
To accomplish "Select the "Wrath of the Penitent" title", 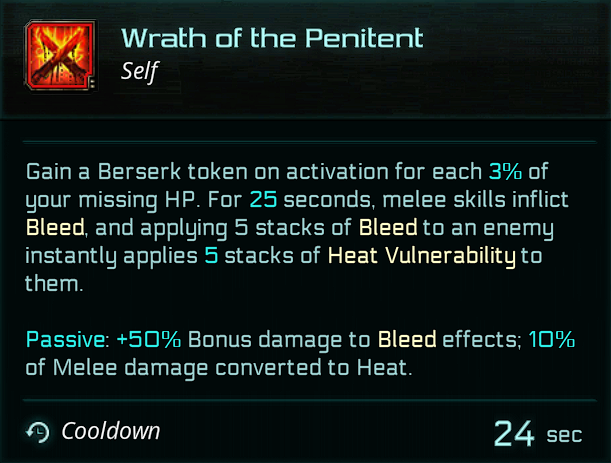I will [x=272, y=38].
